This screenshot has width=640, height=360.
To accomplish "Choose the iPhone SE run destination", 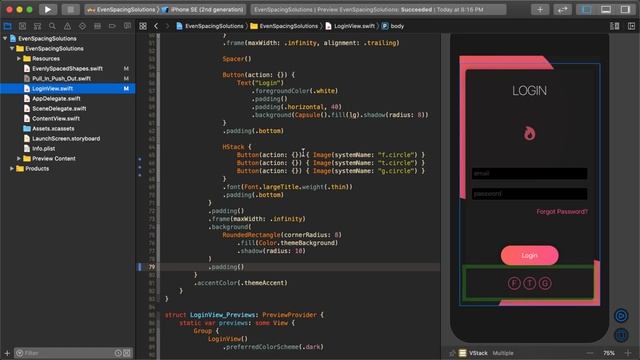I will click(202, 9).
